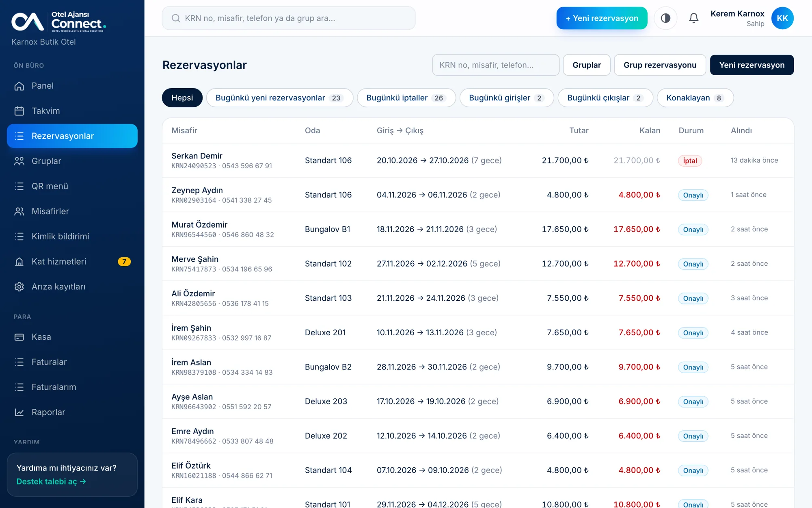Click the Gruplar button in header
The height and width of the screenshot is (508, 812).
[587, 65]
